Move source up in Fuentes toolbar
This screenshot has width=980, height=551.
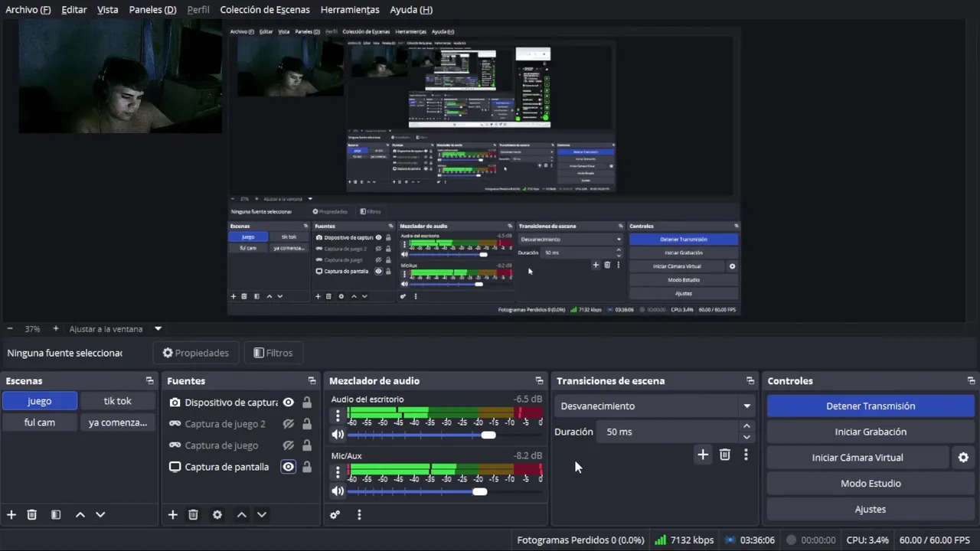tap(241, 515)
